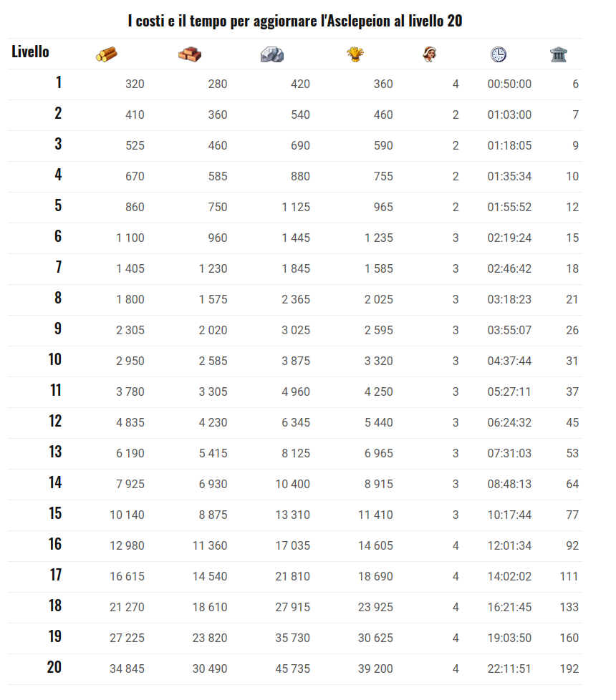Click the table title about Asclepeion
This screenshot has width=616, height=700.
(295, 21)
